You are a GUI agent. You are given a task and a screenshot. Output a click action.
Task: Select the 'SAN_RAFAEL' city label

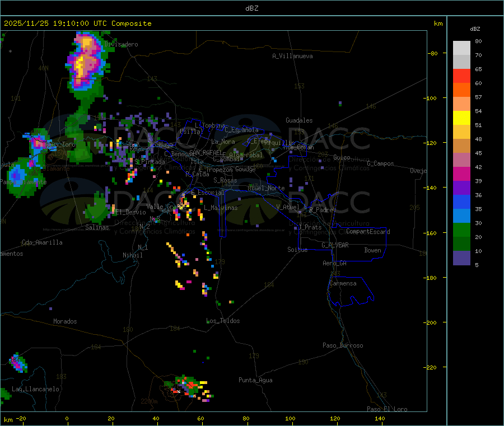(205, 153)
